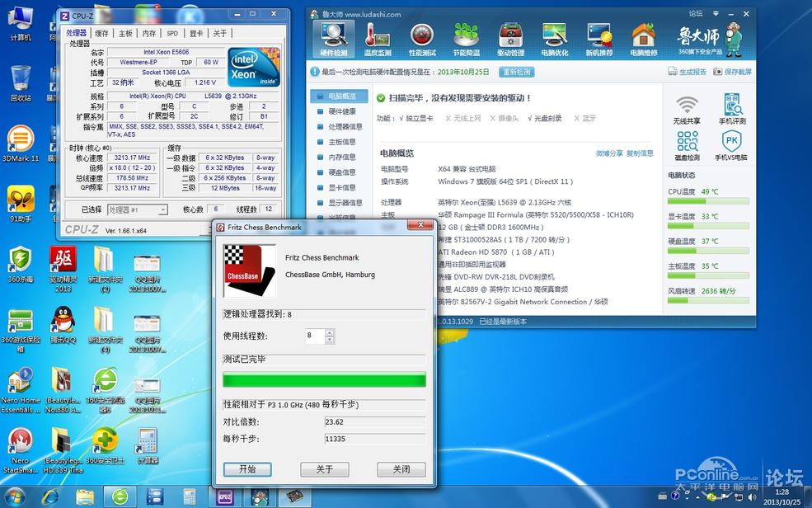Switch to CPU-Z SPD tab
The width and height of the screenshot is (812, 508).
tap(172, 33)
